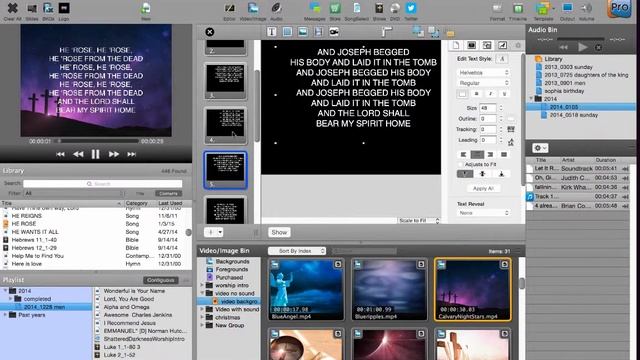
Task: Toggle underline text style button
Action: 504,94
